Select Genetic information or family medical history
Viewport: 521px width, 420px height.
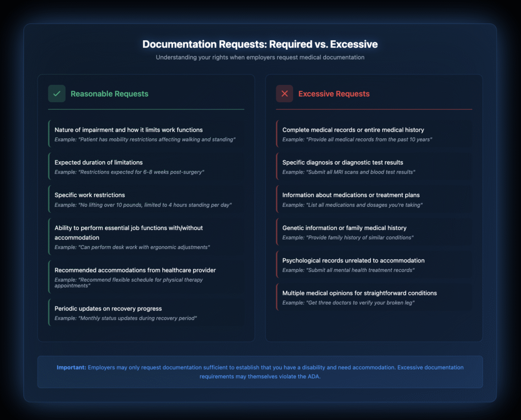[344, 228]
